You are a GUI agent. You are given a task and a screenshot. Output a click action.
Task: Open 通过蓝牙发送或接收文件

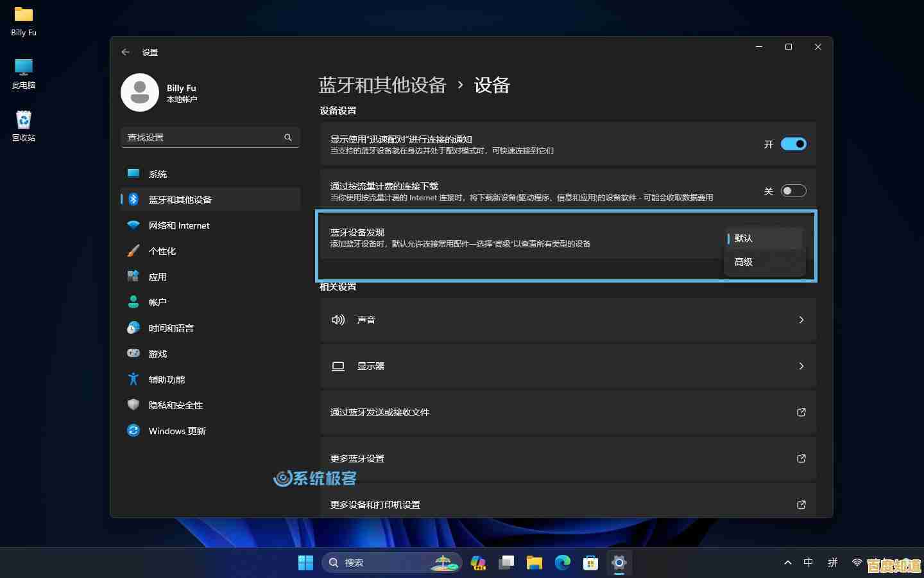(568, 412)
